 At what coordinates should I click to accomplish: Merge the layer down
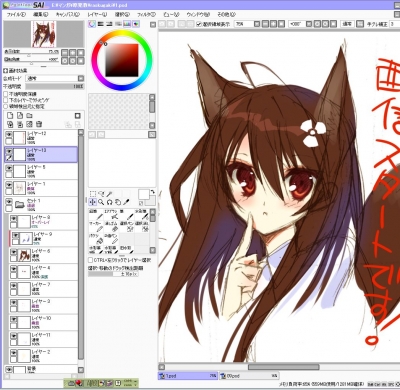point(20,124)
